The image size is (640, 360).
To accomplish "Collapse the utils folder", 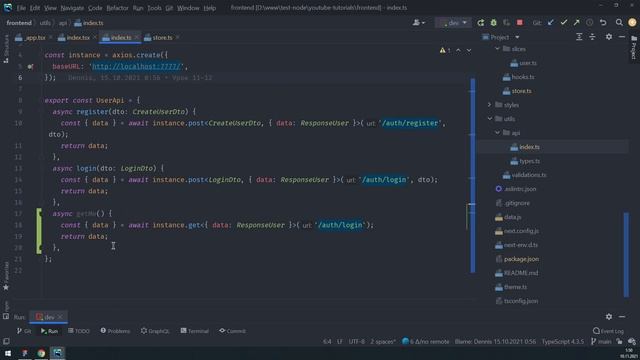I will coord(489,119).
